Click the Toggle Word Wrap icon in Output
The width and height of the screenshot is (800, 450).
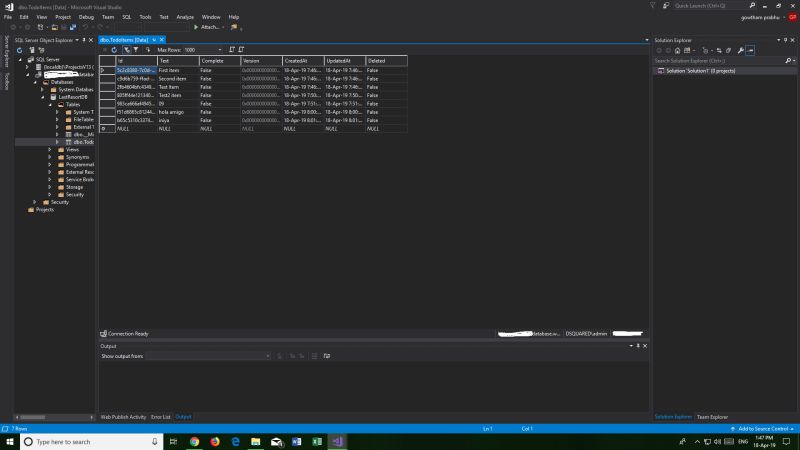coord(327,356)
